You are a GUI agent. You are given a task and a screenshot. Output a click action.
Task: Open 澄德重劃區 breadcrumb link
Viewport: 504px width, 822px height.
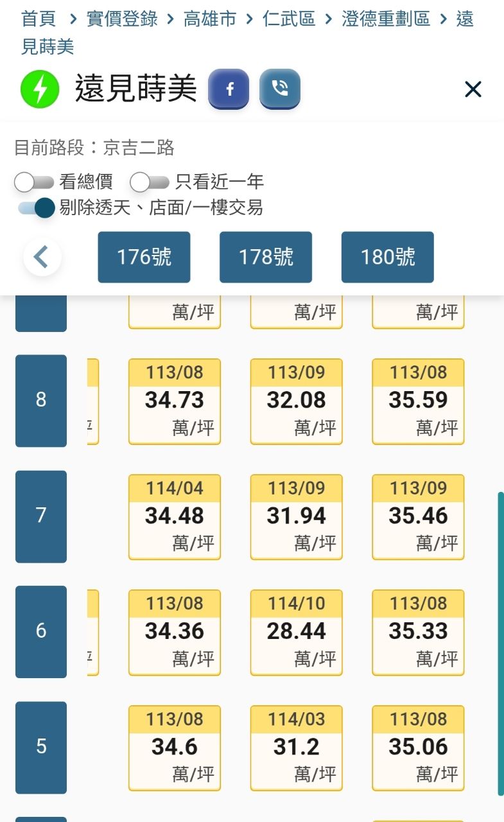[385, 19]
